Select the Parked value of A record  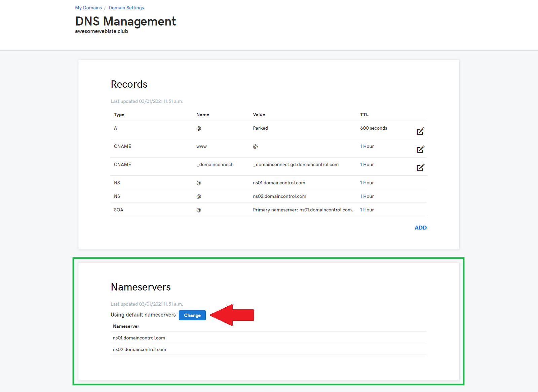coord(260,128)
